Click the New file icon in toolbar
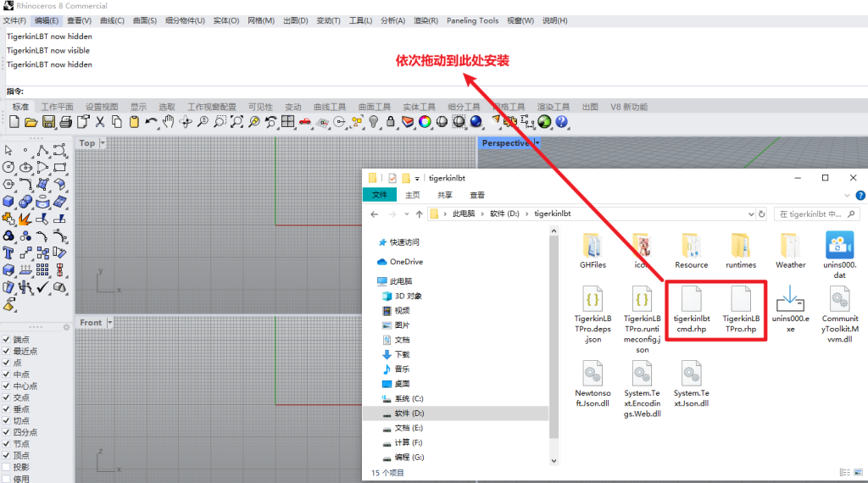 [14, 122]
